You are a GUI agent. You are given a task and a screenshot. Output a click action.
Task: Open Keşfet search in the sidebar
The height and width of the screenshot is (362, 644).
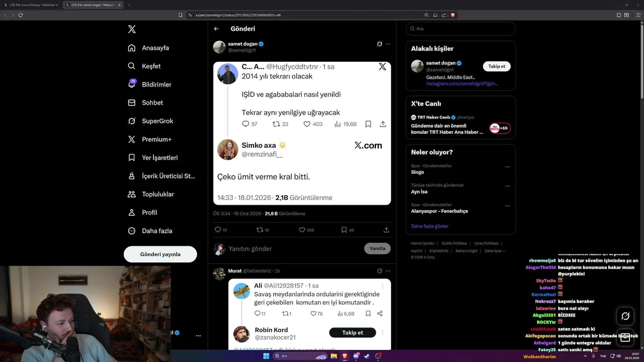(144, 66)
